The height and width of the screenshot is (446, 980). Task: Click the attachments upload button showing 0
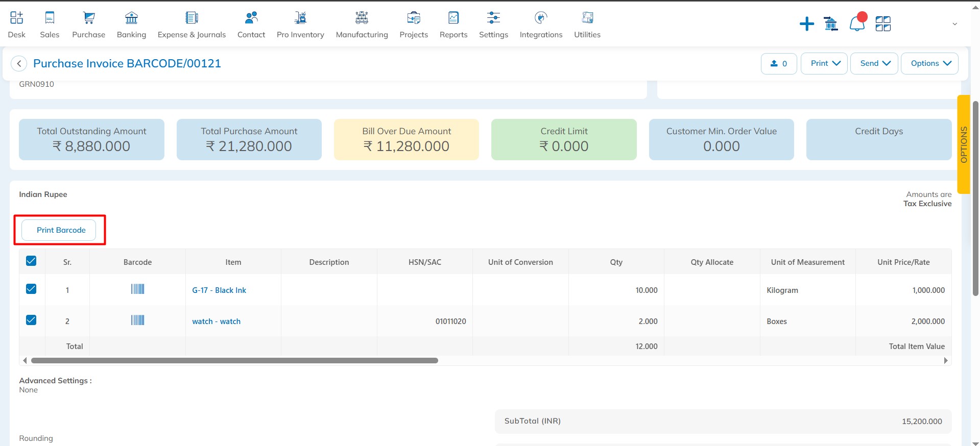point(779,64)
